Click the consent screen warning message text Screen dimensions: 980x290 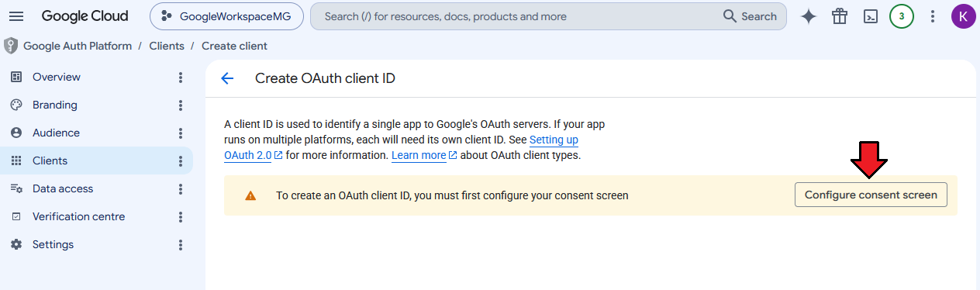(x=452, y=195)
